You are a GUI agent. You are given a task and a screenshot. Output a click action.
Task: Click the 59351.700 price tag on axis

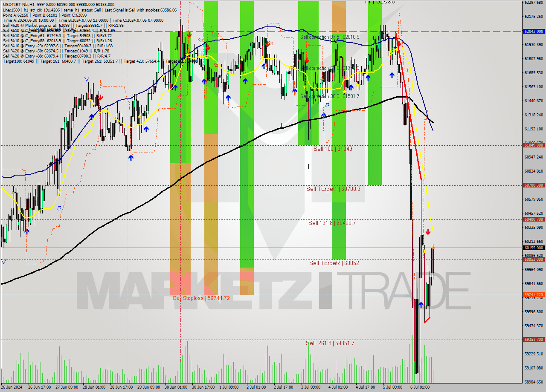coord(533,340)
